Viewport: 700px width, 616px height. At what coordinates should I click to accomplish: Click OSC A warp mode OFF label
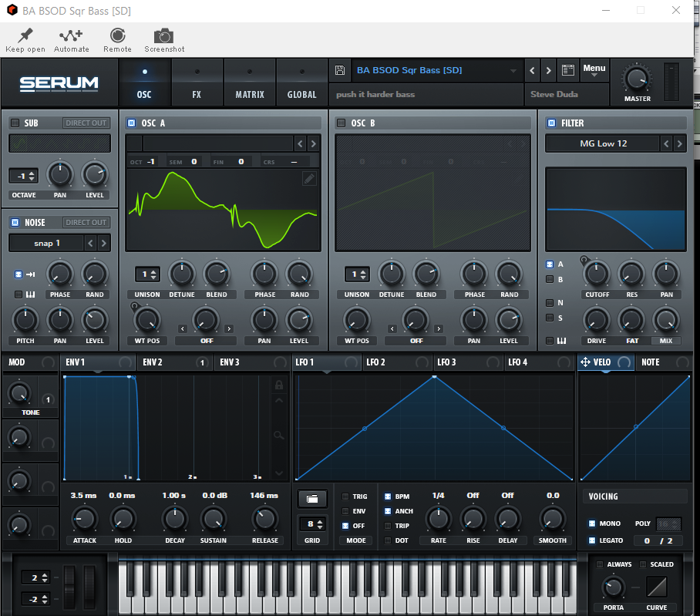207,341
